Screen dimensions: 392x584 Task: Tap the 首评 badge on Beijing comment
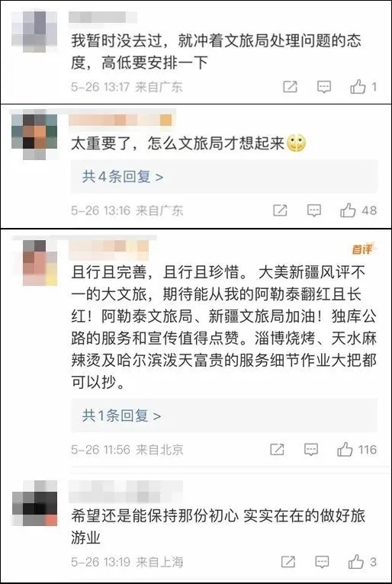[361, 249]
